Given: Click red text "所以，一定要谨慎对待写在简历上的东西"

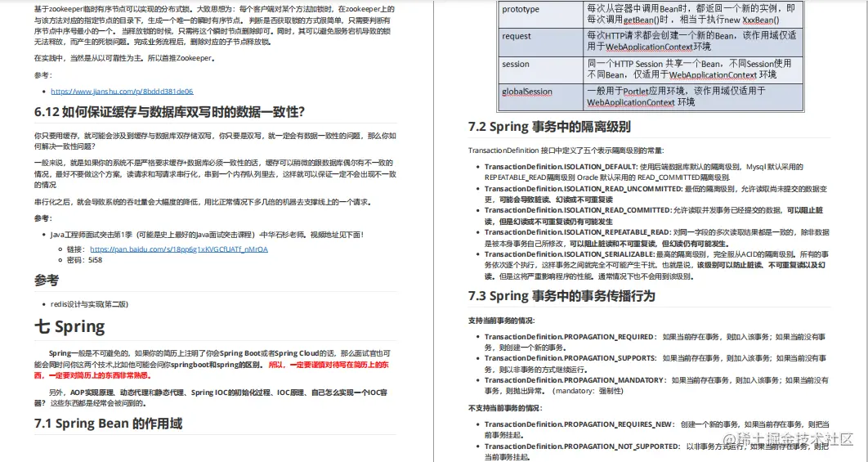Looking at the screenshot, I should (212, 370).
